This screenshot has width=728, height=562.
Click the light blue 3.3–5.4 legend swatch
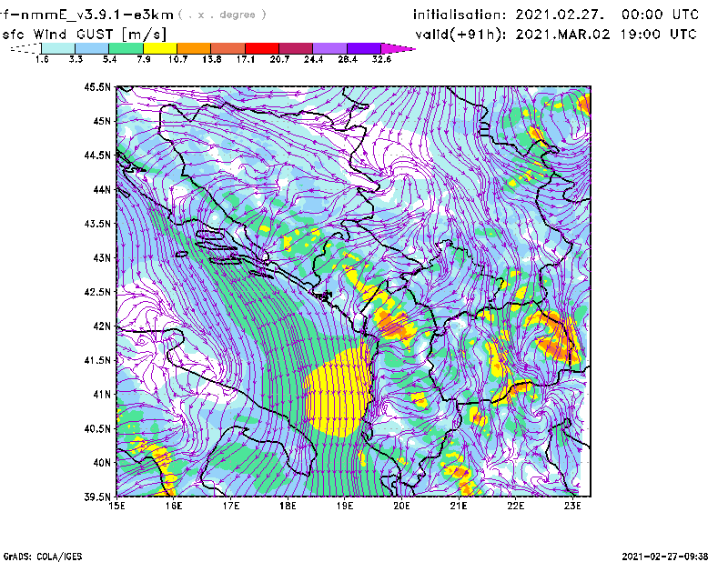(x=92, y=48)
